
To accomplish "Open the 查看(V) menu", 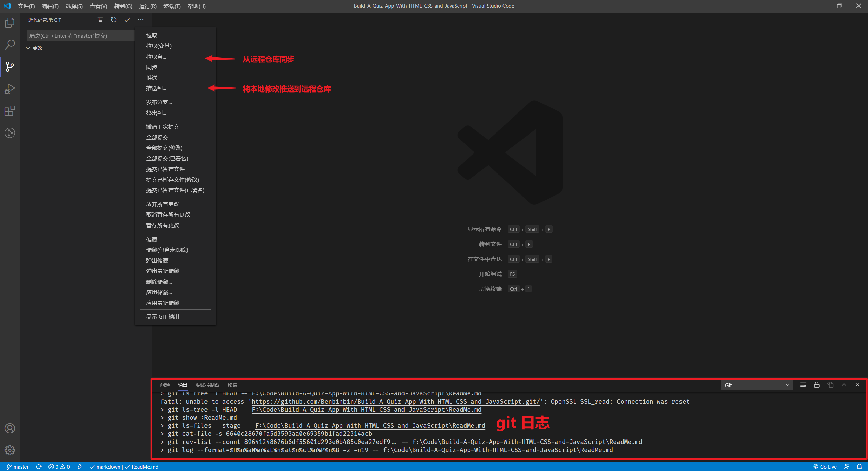I will click(x=98, y=6).
